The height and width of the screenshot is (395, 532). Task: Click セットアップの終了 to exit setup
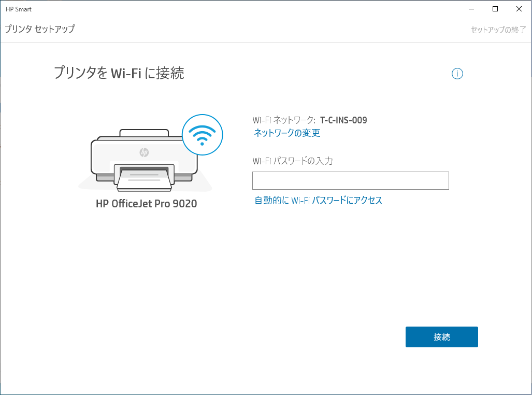pyautogui.click(x=498, y=30)
